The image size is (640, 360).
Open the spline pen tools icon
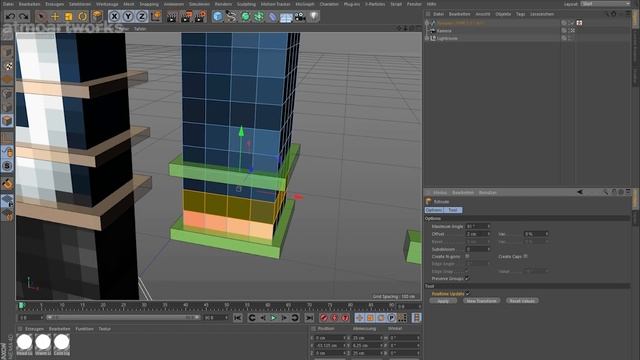click(231, 17)
